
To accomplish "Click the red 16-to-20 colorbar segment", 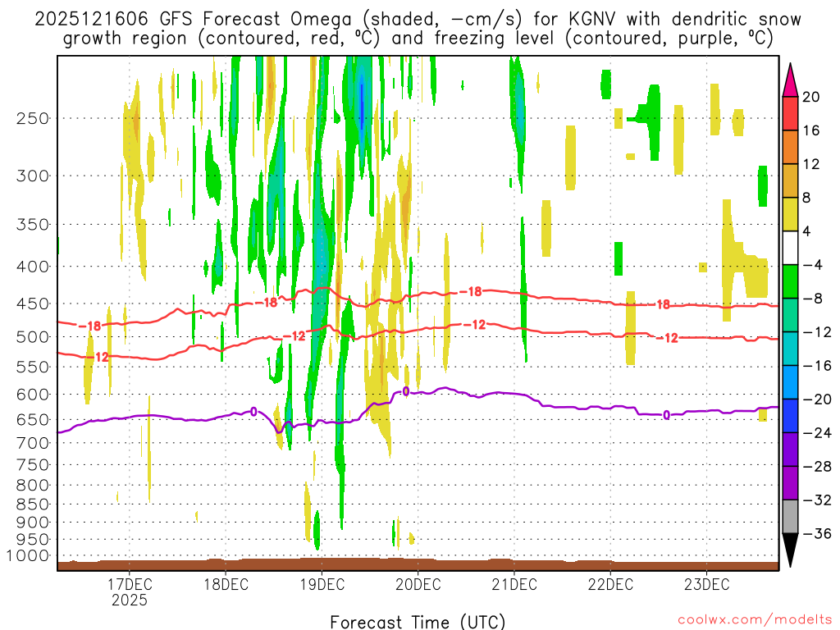I will (x=790, y=113).
